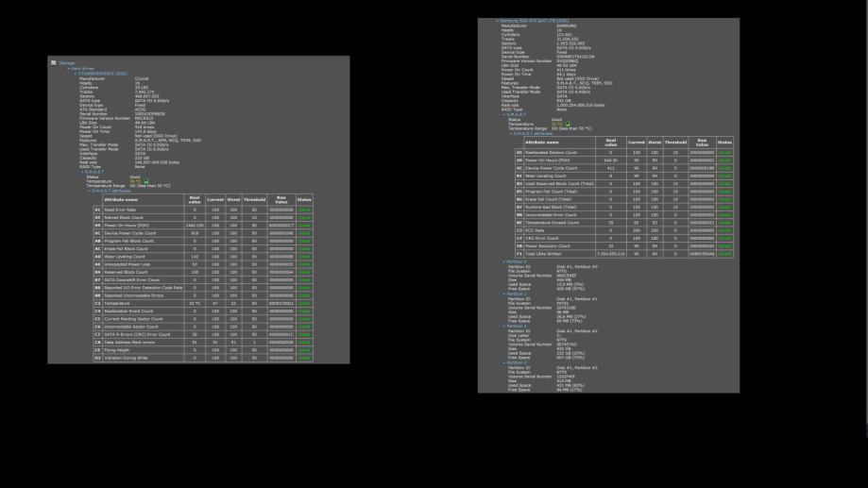The height and width of the screenshot is (488, 868).
Task: Collapse S.M.A.R.T attributes in Crucial panel
Action: 89,191
